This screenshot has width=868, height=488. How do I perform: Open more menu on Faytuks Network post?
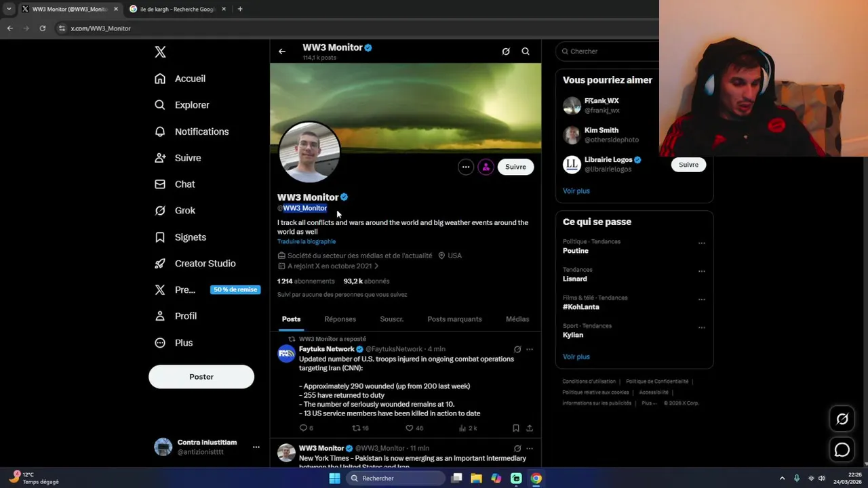click(530, 350)
